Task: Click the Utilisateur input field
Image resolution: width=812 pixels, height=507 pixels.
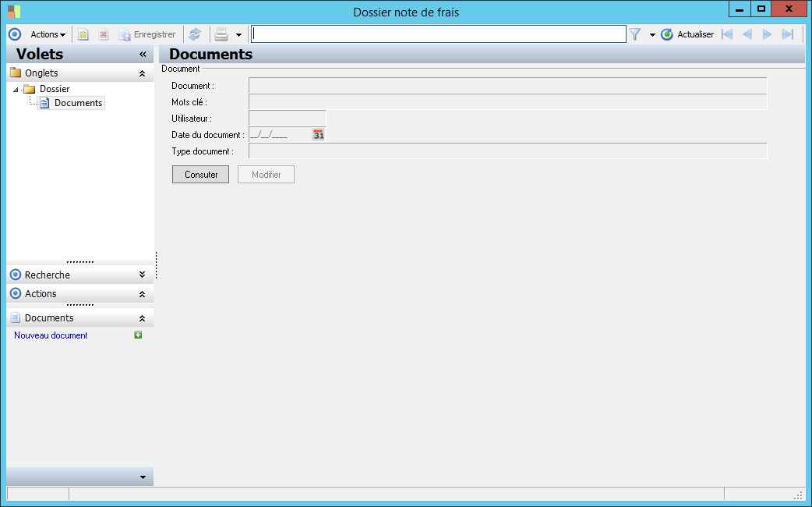Action: [x=287, y=119]
